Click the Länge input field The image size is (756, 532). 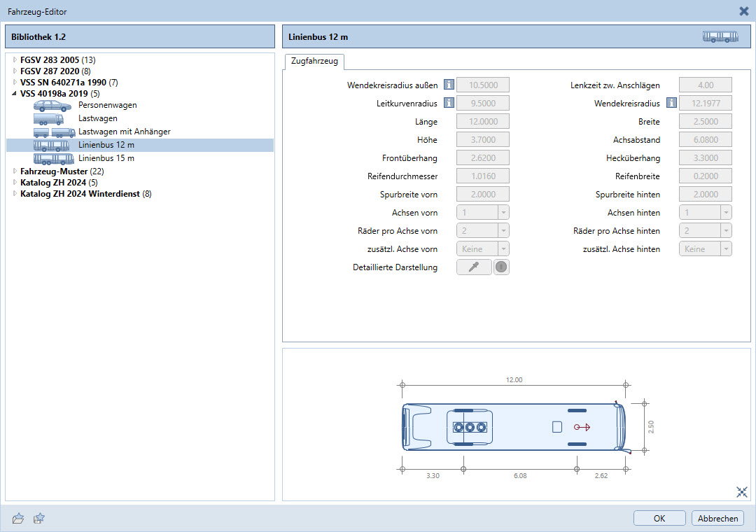[482, 122]
